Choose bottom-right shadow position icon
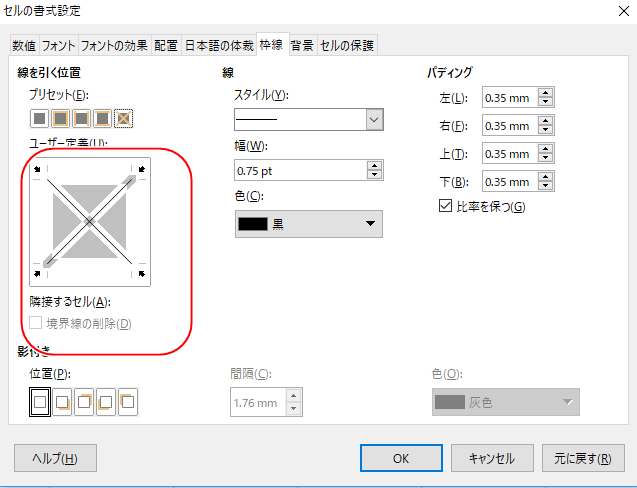Screen dimensions: 637x488 point(62,402)
